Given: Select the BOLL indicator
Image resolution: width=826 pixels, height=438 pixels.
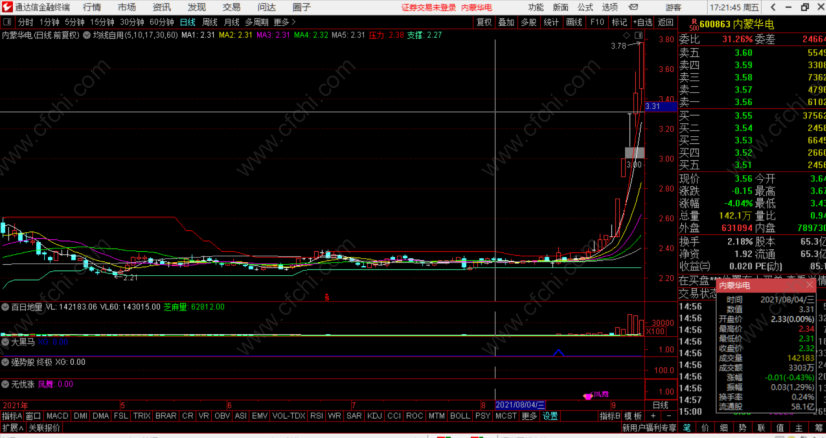Looking at the screenshot, I should point(460,416).
